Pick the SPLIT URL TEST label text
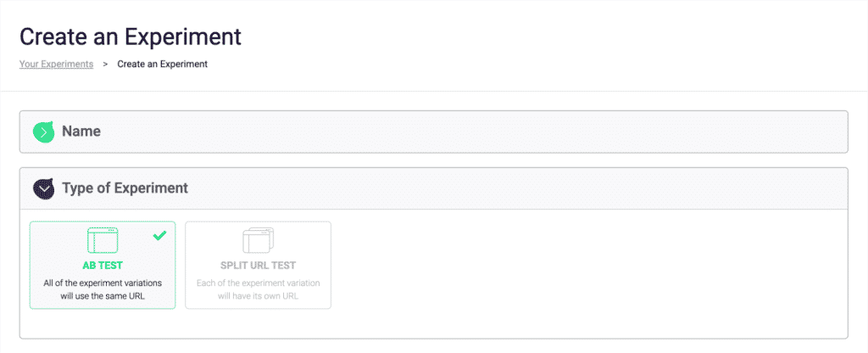This screenshot has height=353, width=868. (258, 266)
